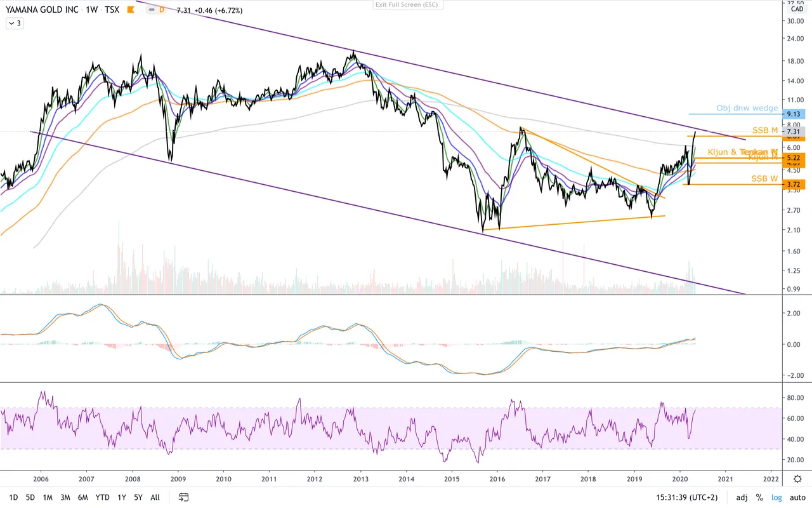The height and width of the screenshot is (508, 812).
Task: Expand the collapsed indicators legend showing 3
Action: pos(14,23)
